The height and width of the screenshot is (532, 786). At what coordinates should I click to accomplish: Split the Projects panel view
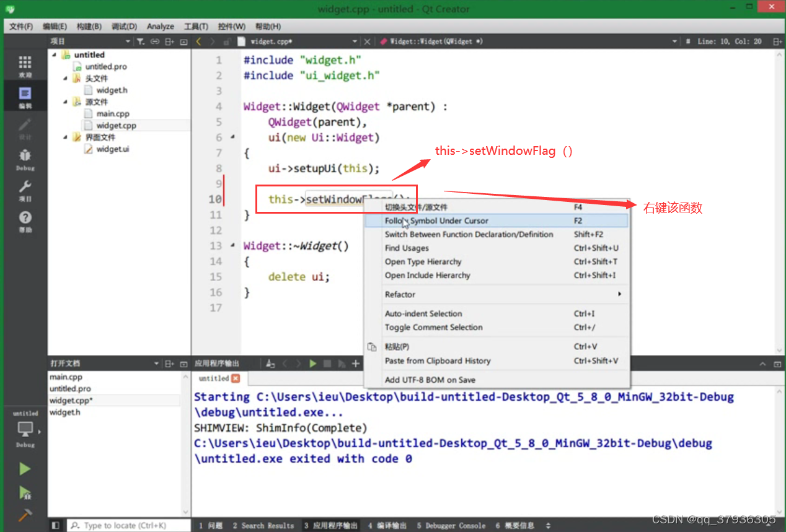[x=169, y=41]
